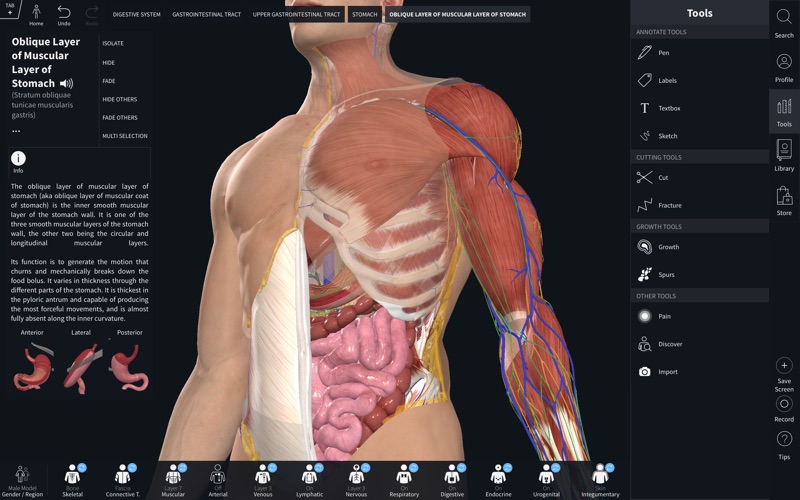
Task: Select Gastrointestinal Tract breadcrumb
Action: (207, 14)
